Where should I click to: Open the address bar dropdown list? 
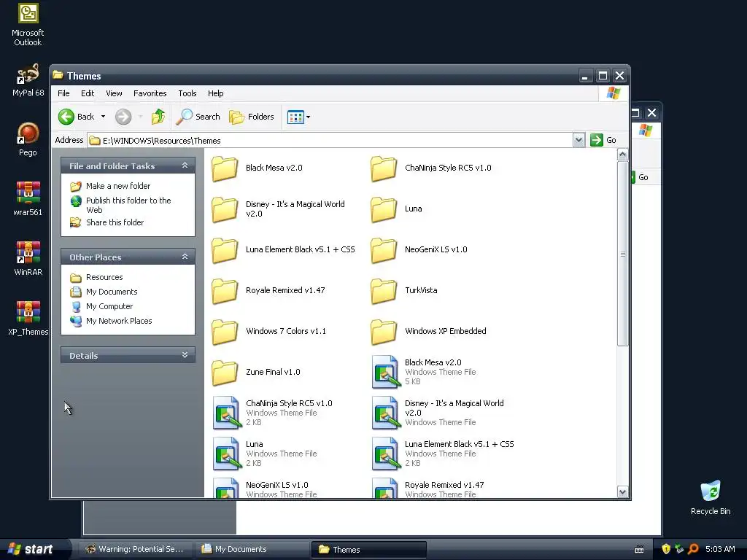pyautogui.click(x=578, y=140)
